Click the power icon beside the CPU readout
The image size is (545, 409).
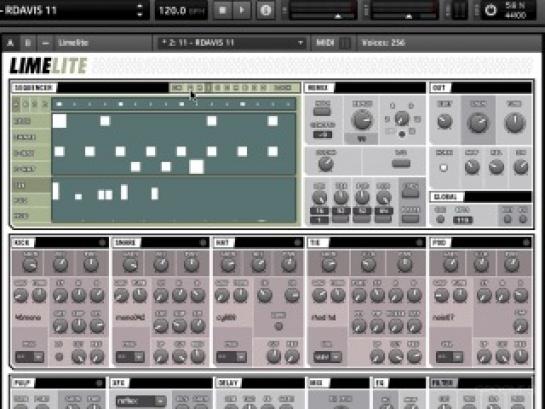490,10
